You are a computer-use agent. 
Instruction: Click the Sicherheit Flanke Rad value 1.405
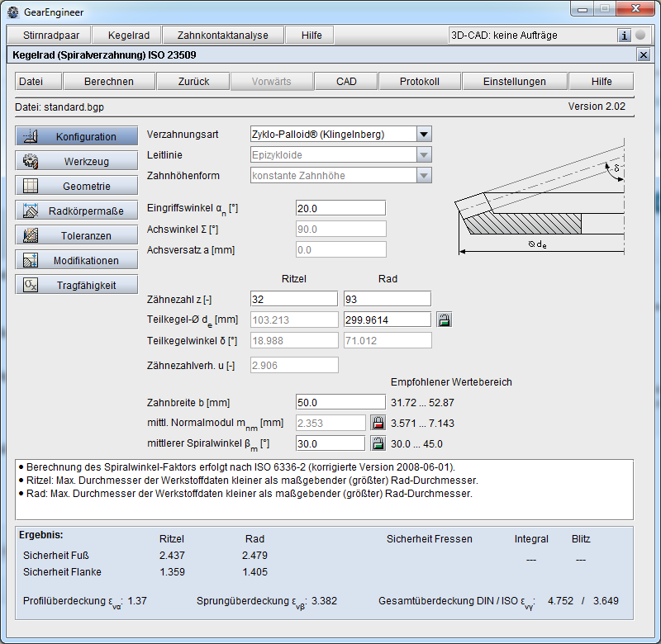click(254, 572)
